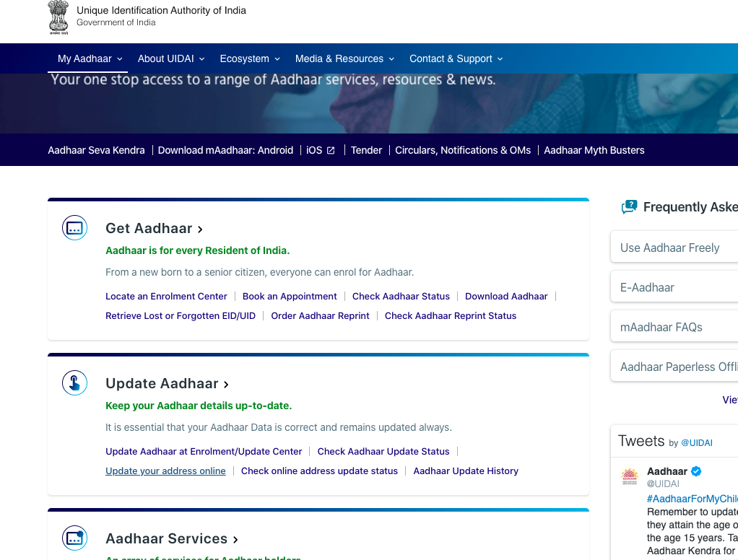Click the verified badge next to Aadhaar

tap(697, 471)
